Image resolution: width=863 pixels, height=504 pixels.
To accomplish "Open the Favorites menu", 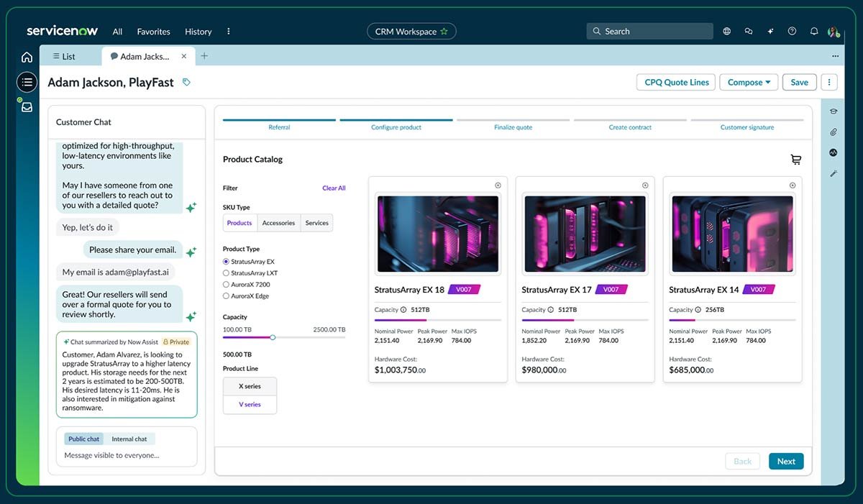I will pyautogui.click(x=153, y=32).
